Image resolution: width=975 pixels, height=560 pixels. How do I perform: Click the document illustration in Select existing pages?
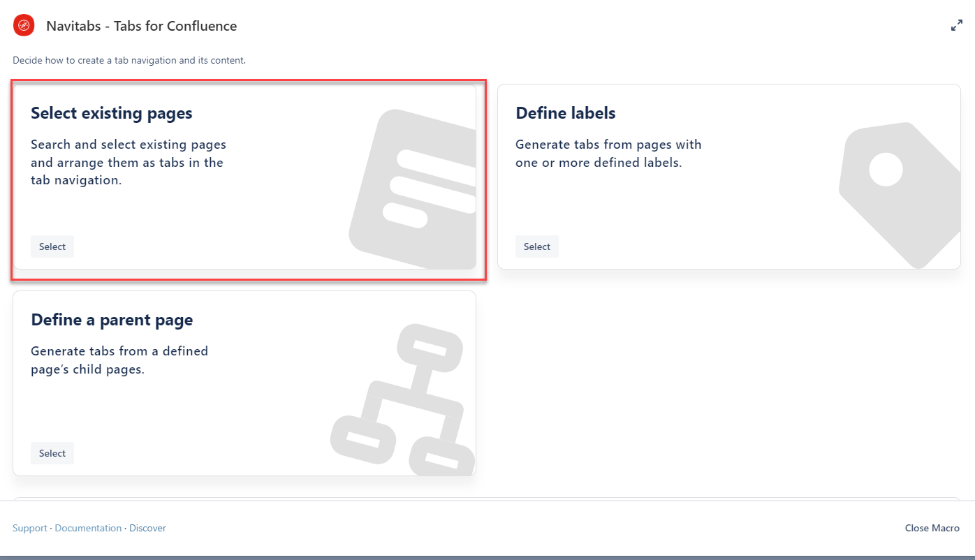tap(413, 189)
